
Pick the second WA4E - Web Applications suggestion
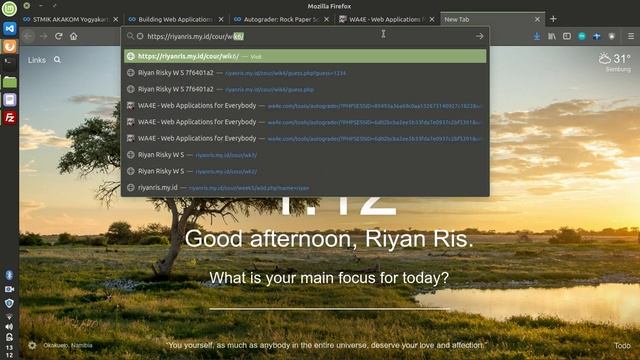pos(305,122)
